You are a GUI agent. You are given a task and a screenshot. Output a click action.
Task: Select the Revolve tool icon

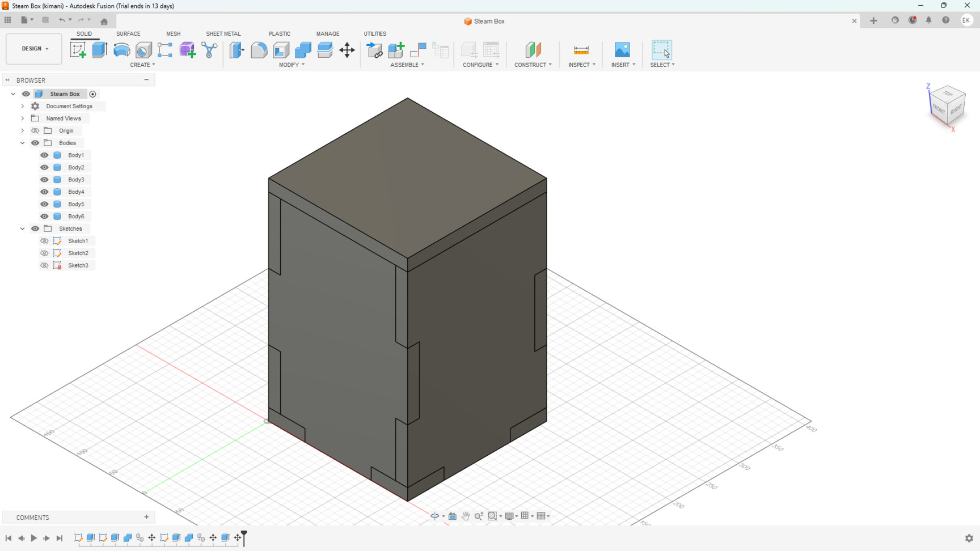(x=121, y=50)
